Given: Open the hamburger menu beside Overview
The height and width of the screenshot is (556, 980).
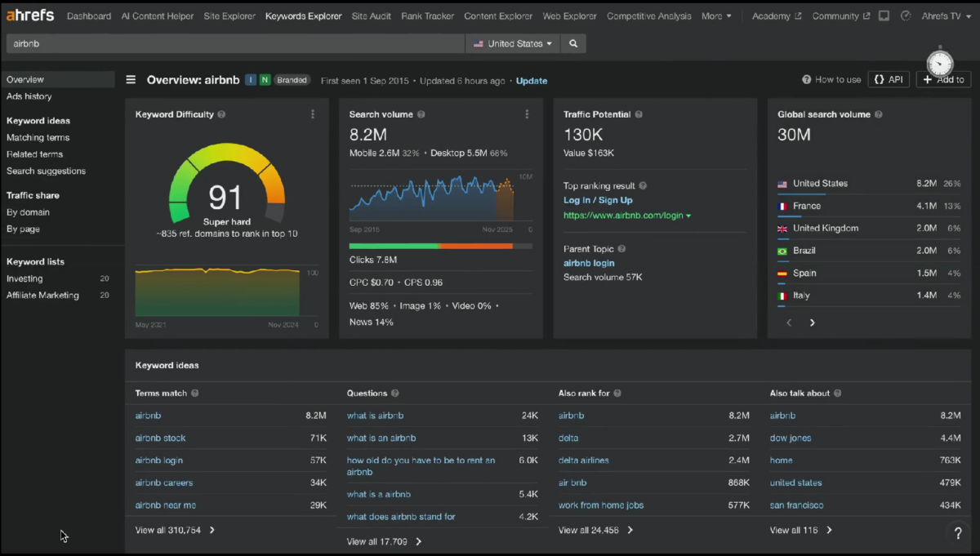Looking at the screenshot, I should 131,80.
